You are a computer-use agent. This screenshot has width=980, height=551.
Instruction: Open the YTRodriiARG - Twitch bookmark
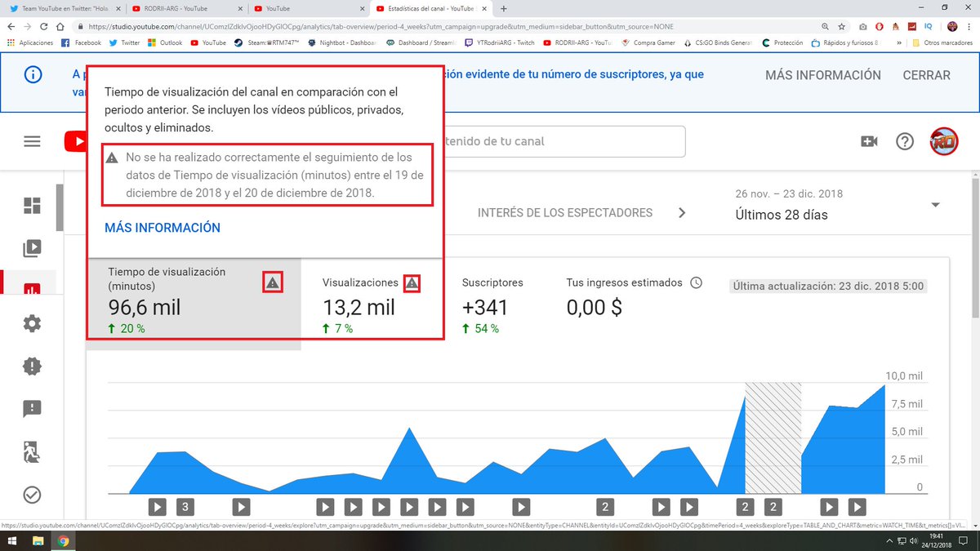[x=499, y=42]
